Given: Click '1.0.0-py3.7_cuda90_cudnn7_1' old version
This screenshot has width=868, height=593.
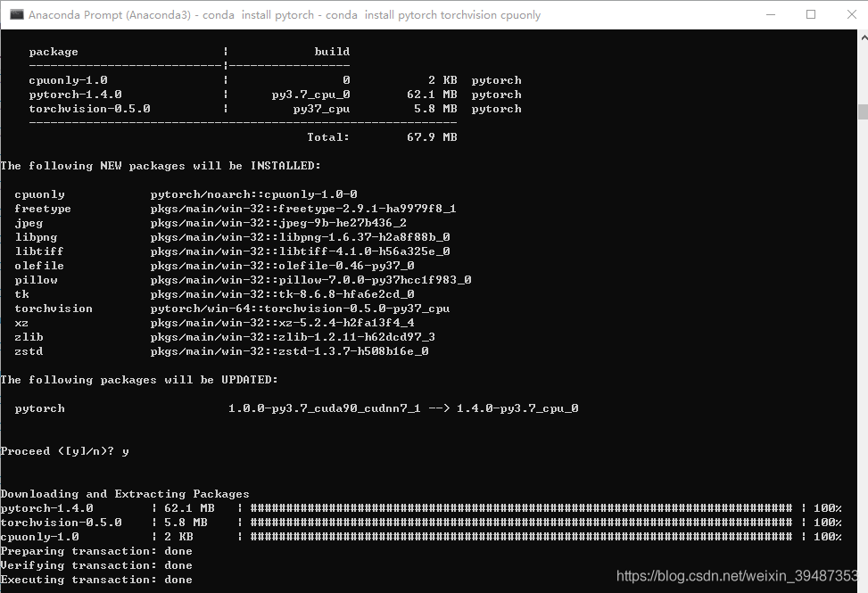Looking at the screenshot, I should 325,408.
